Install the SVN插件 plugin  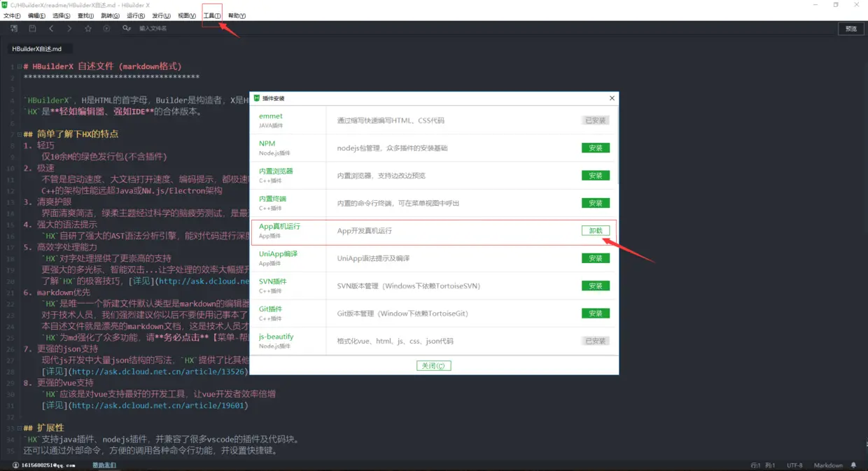point(595,286)
